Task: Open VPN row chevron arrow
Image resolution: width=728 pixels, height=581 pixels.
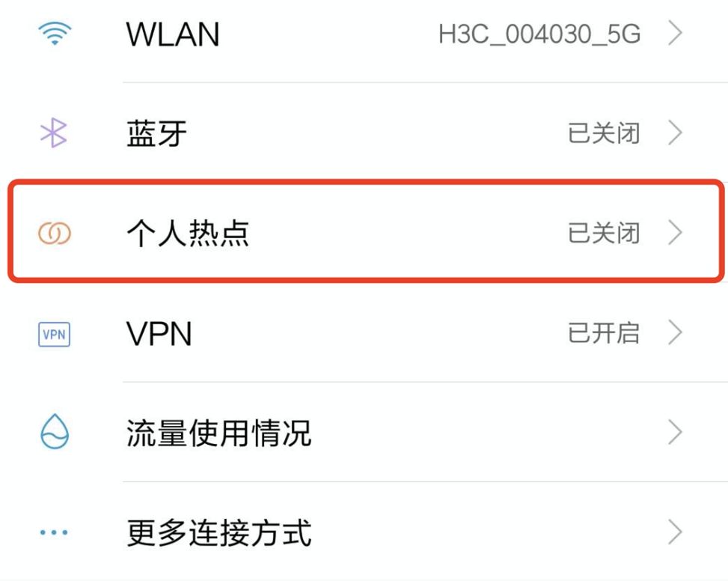Action: [x=675, y=332]
